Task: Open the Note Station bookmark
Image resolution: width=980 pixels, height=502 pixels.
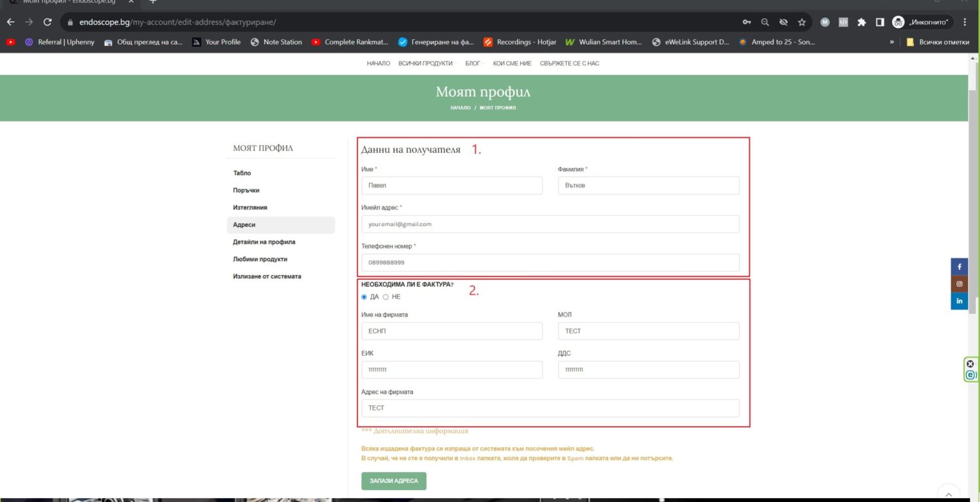Action: pos(276,42)
